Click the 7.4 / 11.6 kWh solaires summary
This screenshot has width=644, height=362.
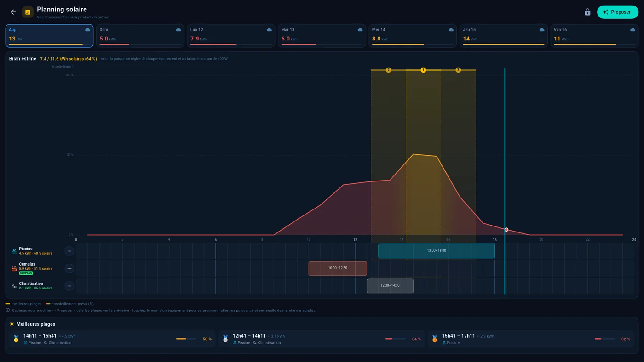(x=69, y=59)
